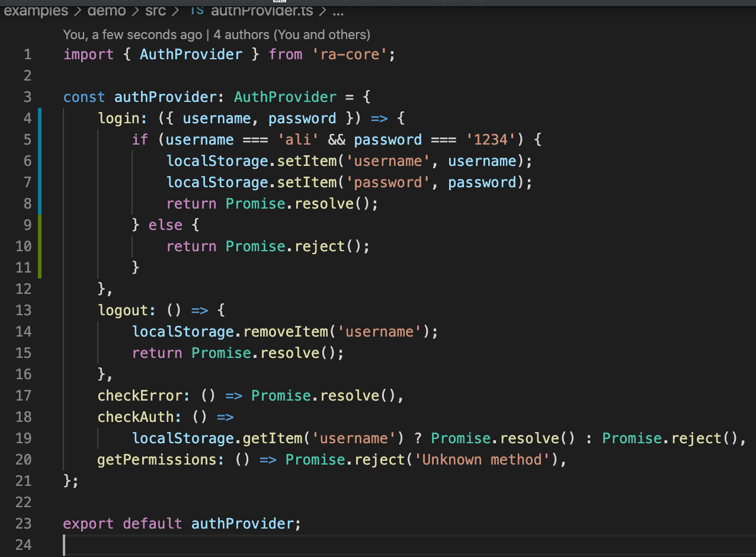Click 'reject' on line 10
Viewport: 756px width, 557px height.
point(320,247)
